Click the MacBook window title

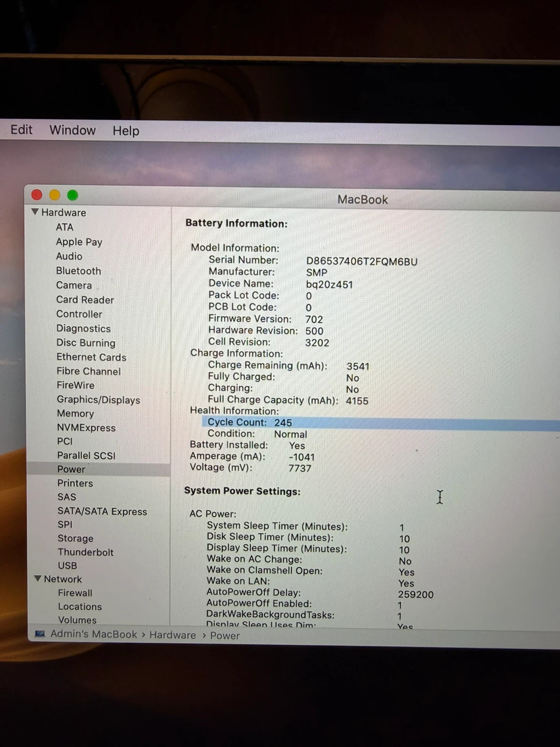click(362, 200)
